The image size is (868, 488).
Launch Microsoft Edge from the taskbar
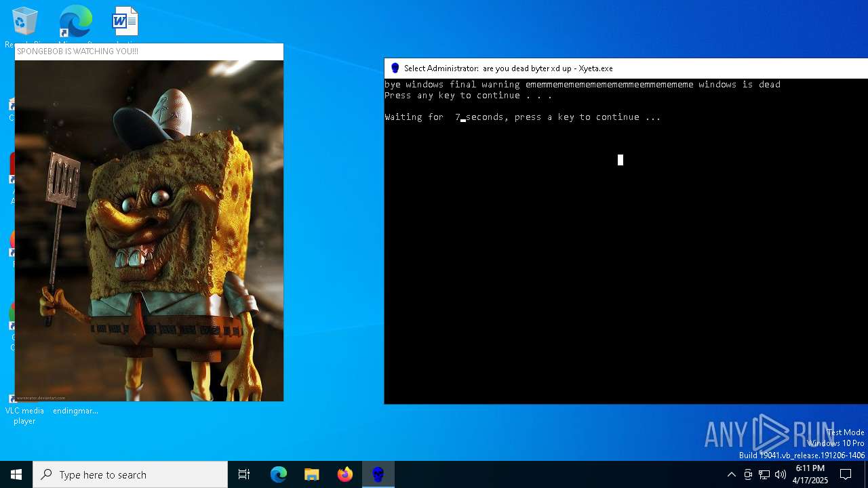(x=279, y=474)
